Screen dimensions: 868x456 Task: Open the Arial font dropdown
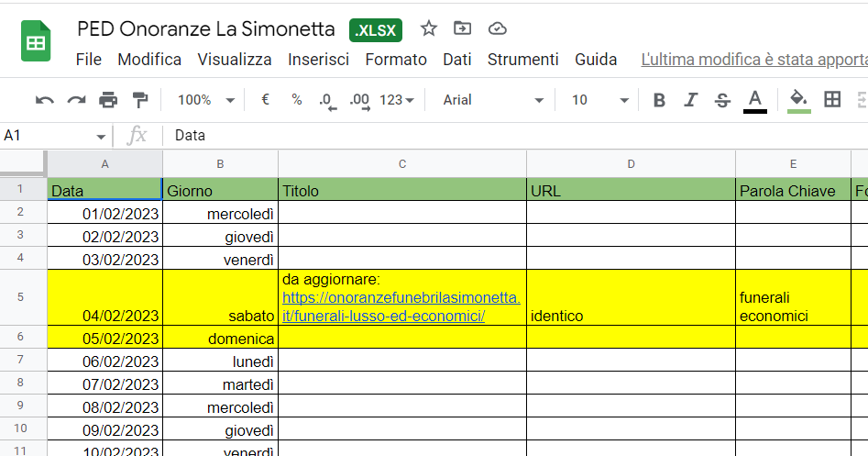click(493, 100)
